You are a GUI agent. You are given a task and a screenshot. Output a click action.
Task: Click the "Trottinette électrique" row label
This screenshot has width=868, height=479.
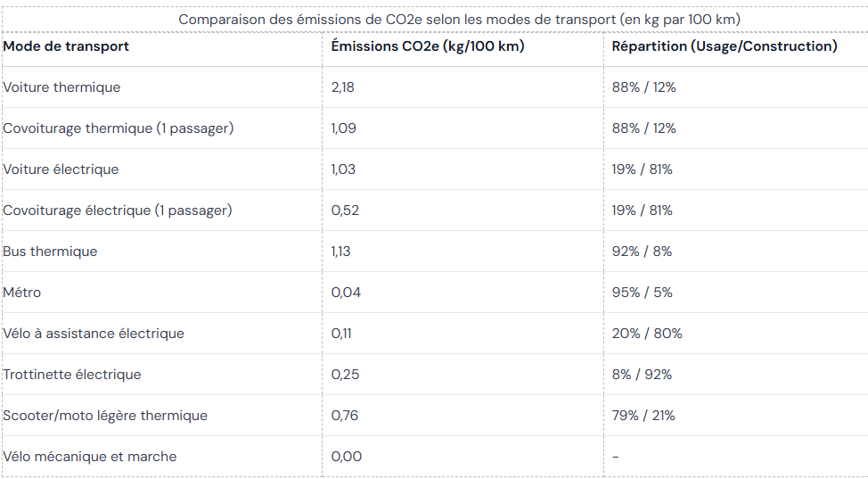tap(72, 375)
